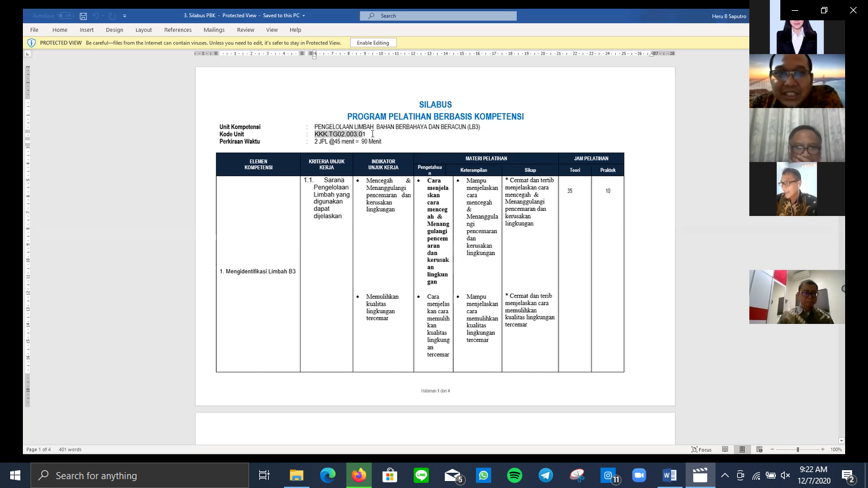Screen dimensions: 868x488
Task: Click the zoom in plus icon
Action: pyautogui.click(x=822, y=449)
